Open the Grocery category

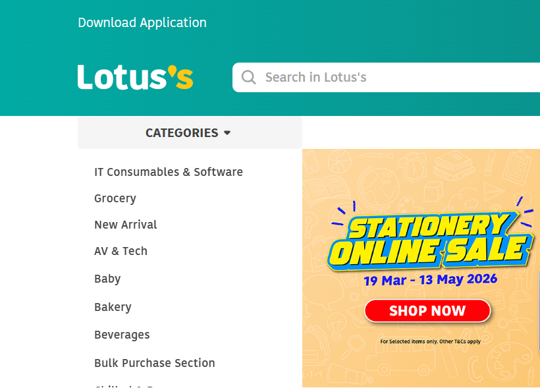tap(115, 198)
